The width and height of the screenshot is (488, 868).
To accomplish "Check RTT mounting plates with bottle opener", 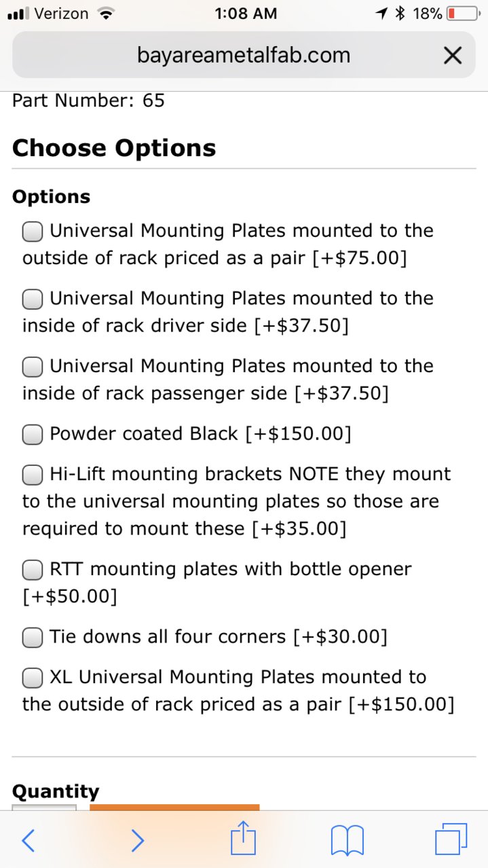I will [33, 570].
